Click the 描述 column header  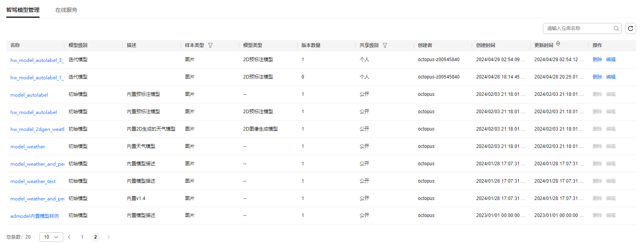click(132, 45)
